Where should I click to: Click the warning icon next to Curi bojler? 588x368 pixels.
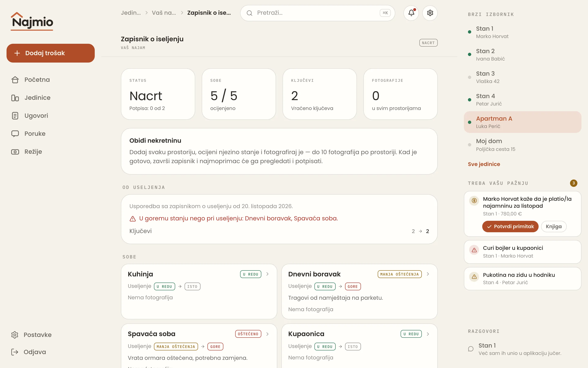point(474,250)
